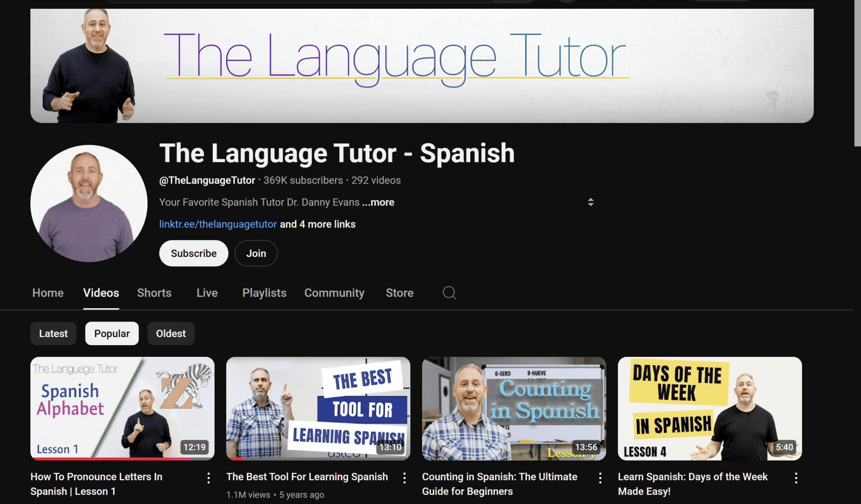Open options menu on Days of the Week video
This screenshot has height=504, width=861.
coord(796,478)
